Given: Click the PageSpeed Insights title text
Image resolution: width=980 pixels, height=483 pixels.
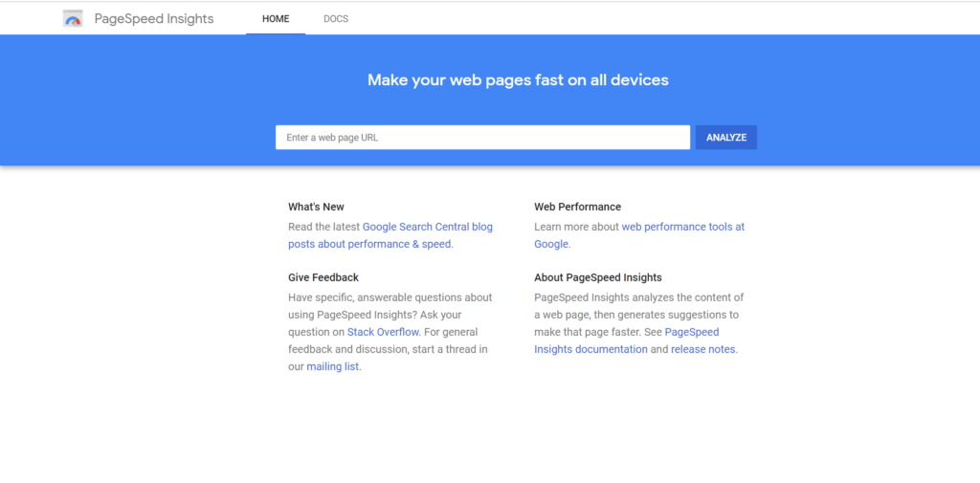Looking at the screenshot, I should 154,19.
